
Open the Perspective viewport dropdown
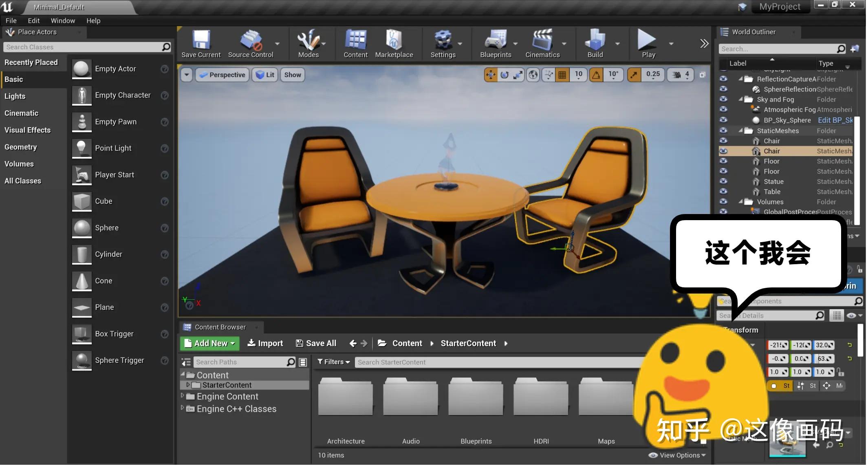pos(222,75)
